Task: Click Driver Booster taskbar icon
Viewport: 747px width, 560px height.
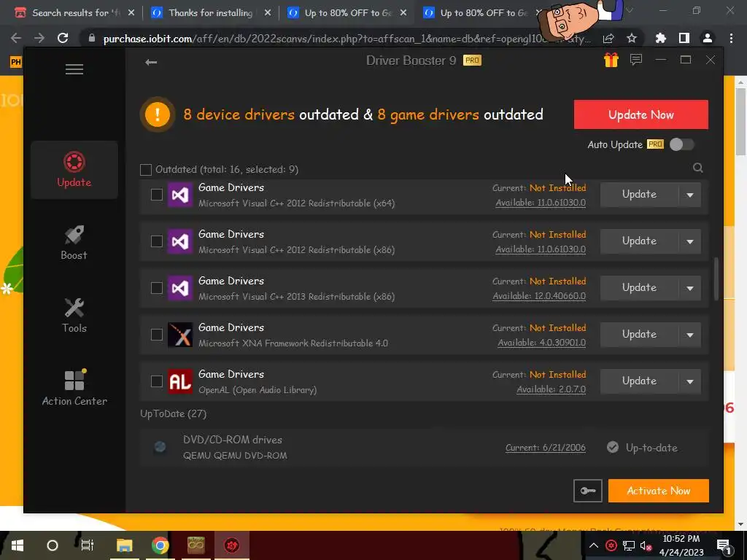Action: pyautogui.click(x=231, y=545)
